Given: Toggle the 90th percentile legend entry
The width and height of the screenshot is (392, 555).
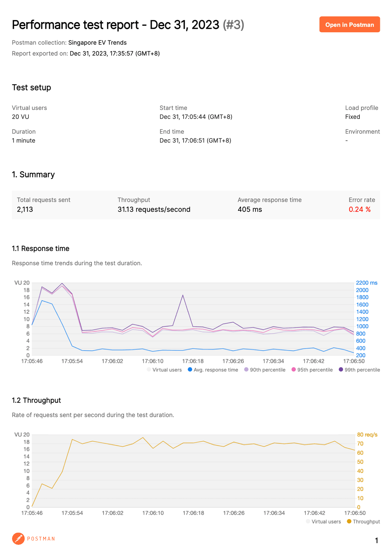Looking at the screenshot, I should 265,370.
